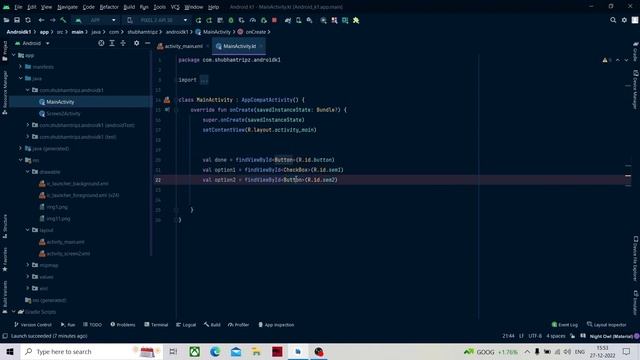Open the app run configuration dropdown
The width and height of the screenshot is (640, 360).
click(x=96, y=20)
